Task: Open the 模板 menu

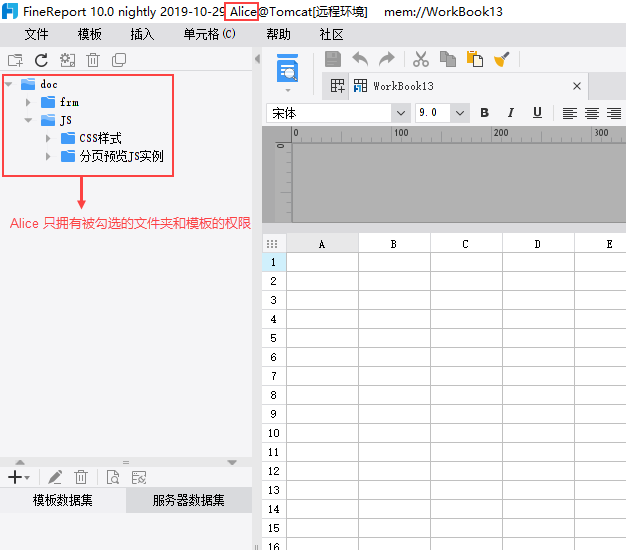Action: 89,35
